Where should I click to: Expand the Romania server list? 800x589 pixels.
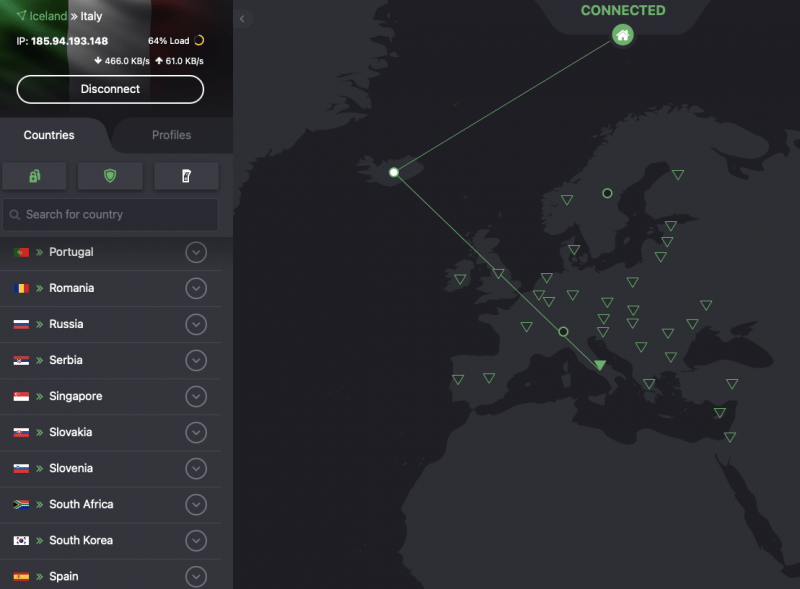click(x=196, y=288)
